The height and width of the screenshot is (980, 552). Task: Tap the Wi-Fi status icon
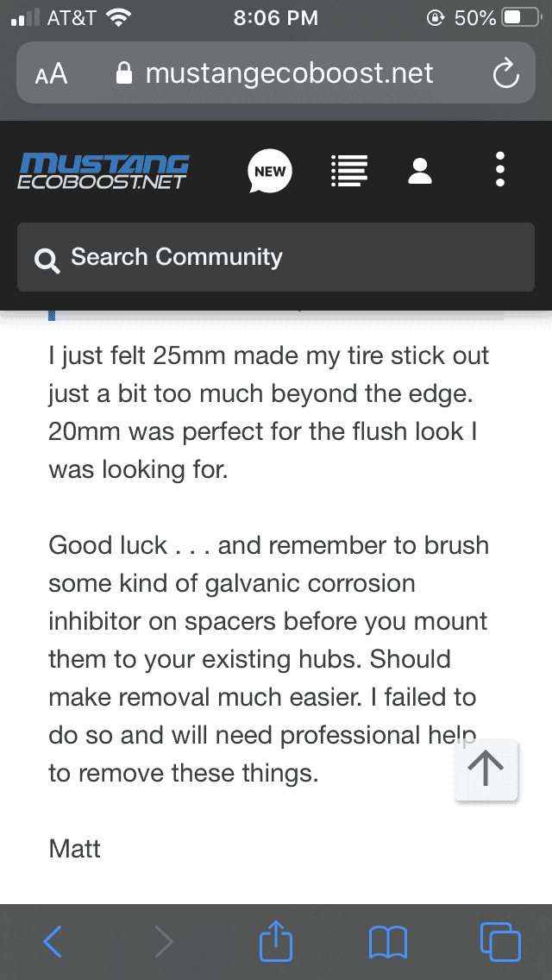pyautogui.click(x=119, y=17)
